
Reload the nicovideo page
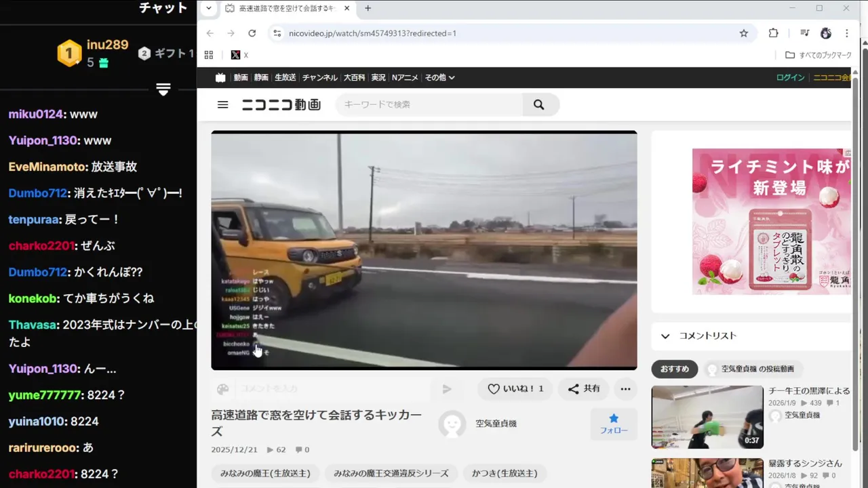pos(252,33)
